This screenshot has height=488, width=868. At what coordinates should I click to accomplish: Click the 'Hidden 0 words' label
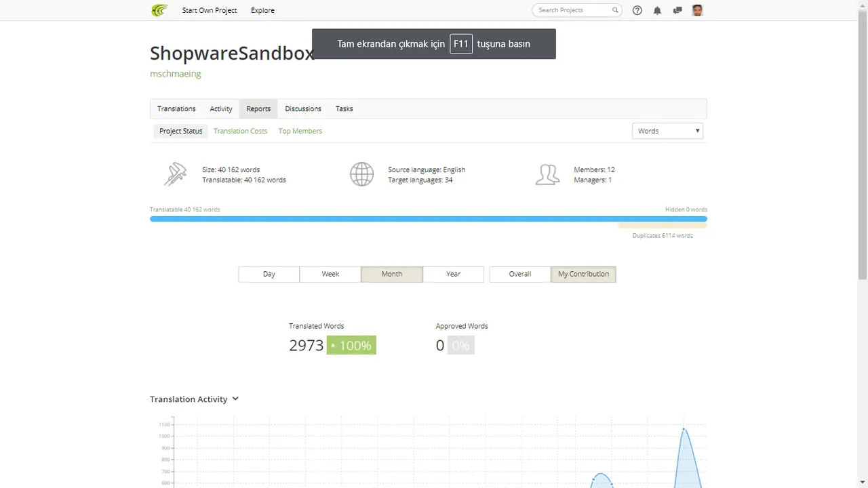pyautogui.click(x=686, y=209)
